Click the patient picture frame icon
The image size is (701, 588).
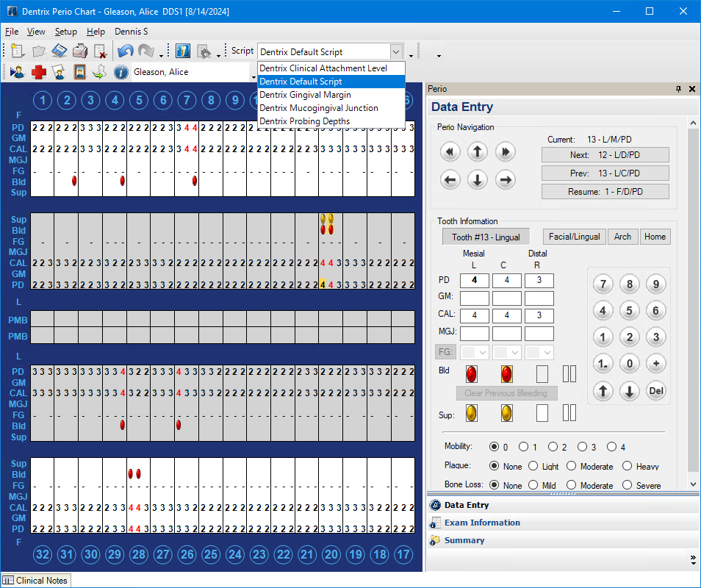79,72
